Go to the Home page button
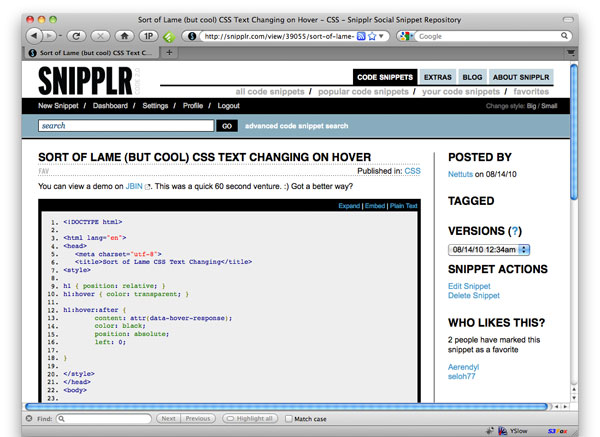 coord(124,36)
